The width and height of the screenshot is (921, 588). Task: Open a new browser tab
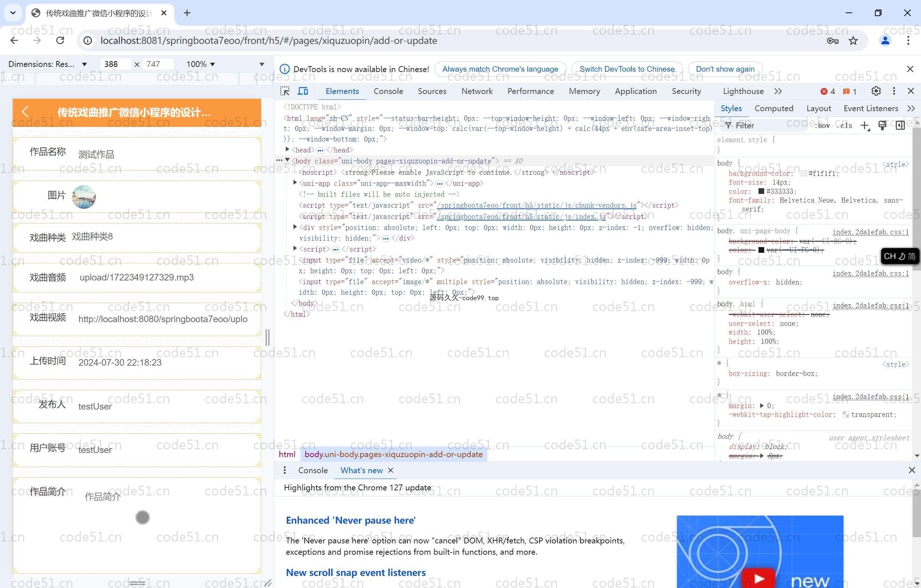pos(187,13)
